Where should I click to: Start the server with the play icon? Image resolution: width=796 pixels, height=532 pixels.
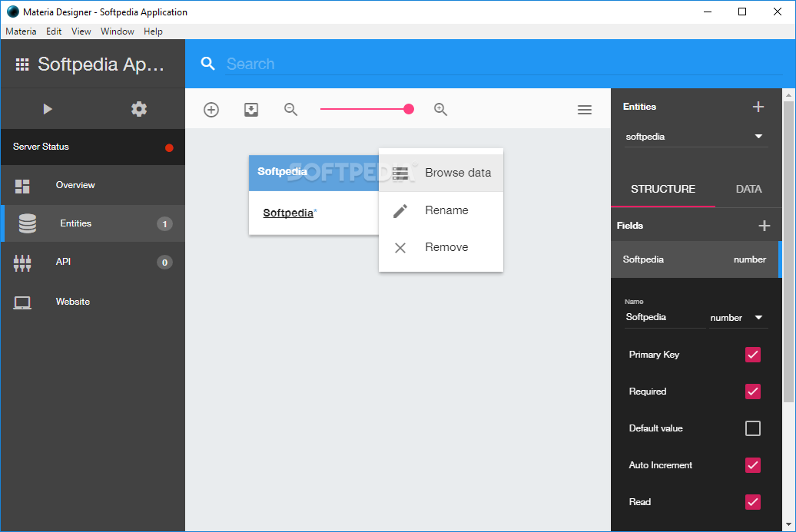point(47,109)
